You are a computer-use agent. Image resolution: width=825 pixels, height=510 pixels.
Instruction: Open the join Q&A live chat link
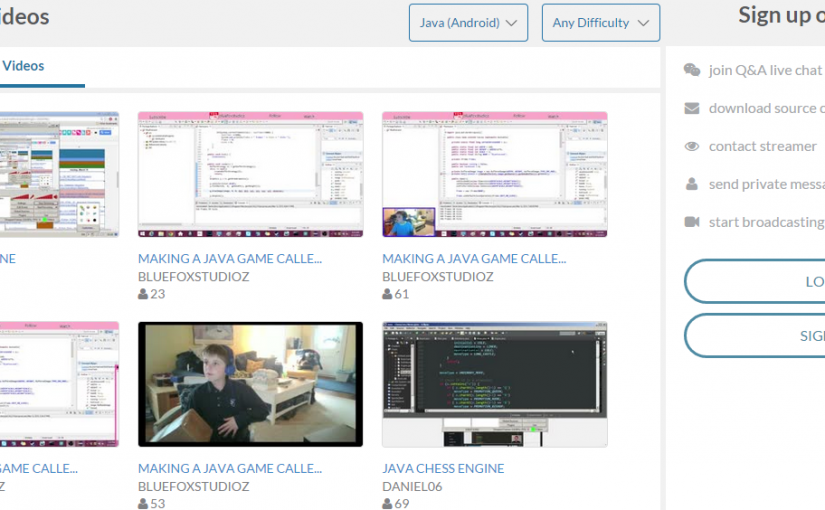pos(765,70)
